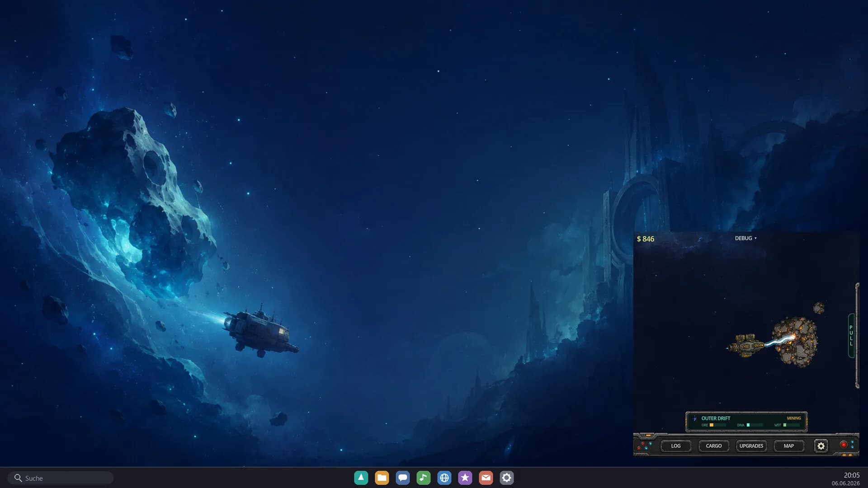Click the magnifier icon in search box
Screen dimensions: 868x488
(x=18, y=478)
